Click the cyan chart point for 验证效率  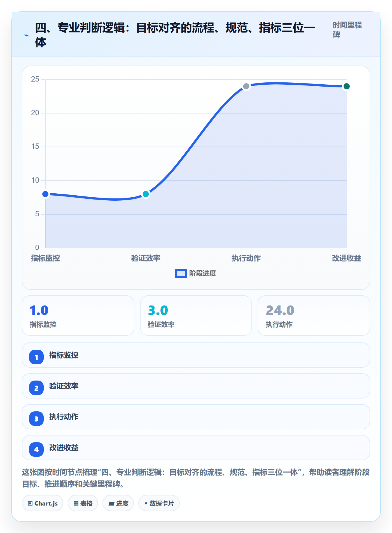click(x=146, y=194)
